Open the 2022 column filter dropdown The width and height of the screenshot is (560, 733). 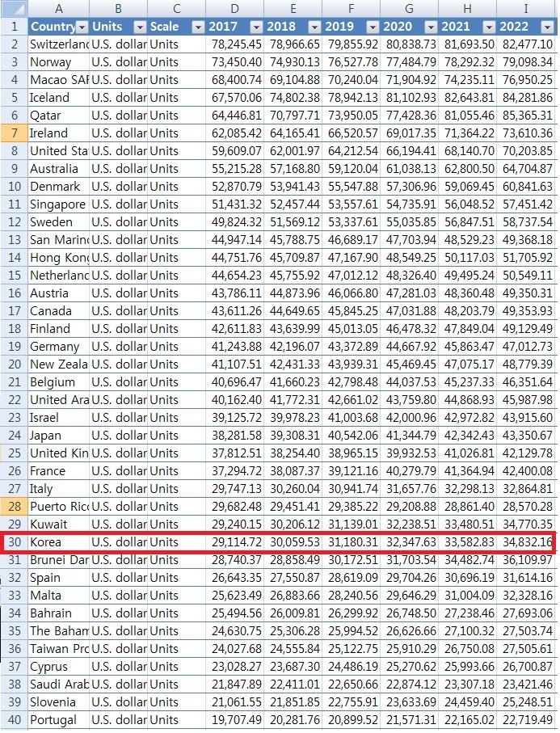547,27
